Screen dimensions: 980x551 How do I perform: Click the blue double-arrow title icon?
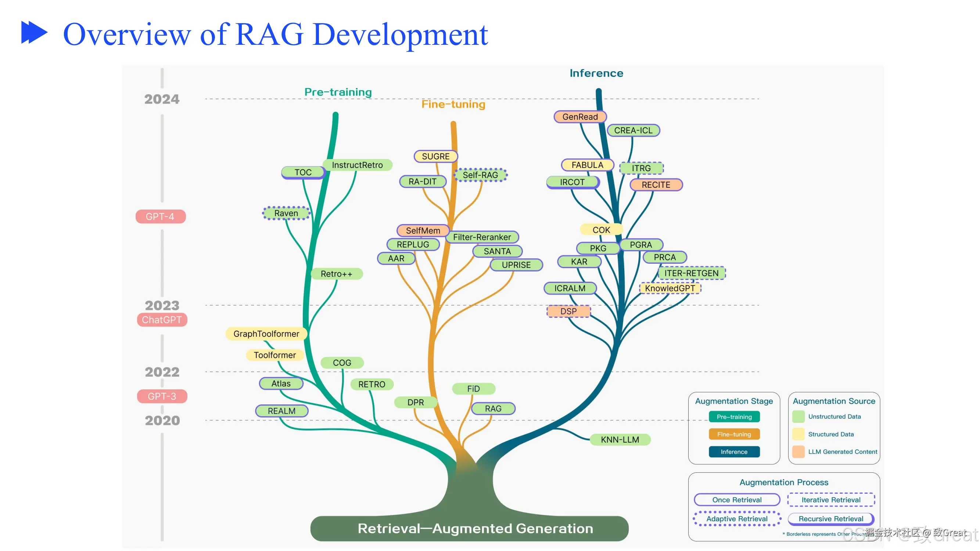click(x=34, y=32)
